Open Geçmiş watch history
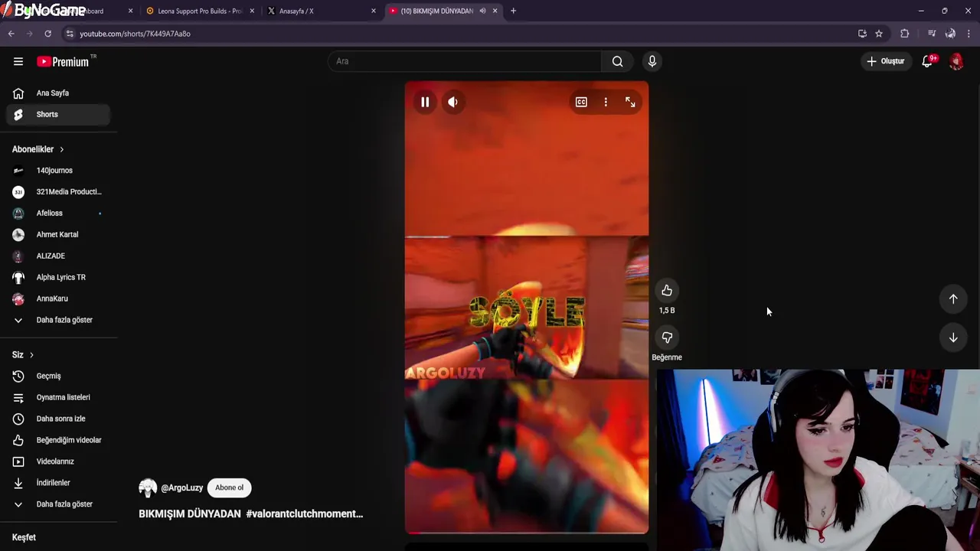 tap(58, 377)
